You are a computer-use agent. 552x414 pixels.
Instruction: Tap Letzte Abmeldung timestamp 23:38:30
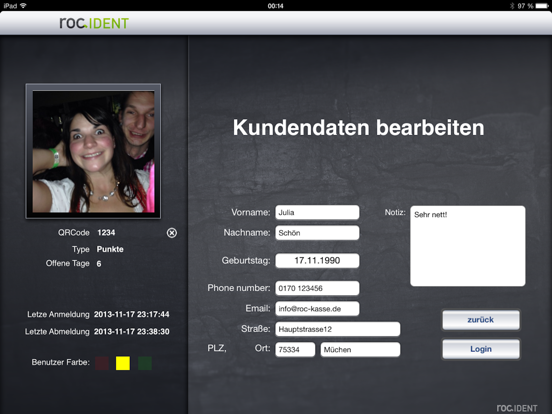tap(132, 331)
